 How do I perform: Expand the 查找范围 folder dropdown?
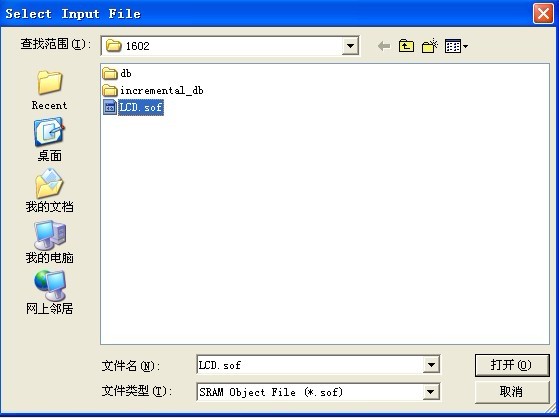pyautogui.click(x=350, y=46)
